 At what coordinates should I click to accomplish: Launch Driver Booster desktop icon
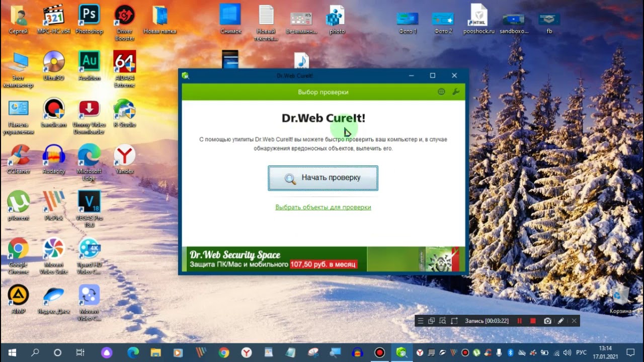124,23
